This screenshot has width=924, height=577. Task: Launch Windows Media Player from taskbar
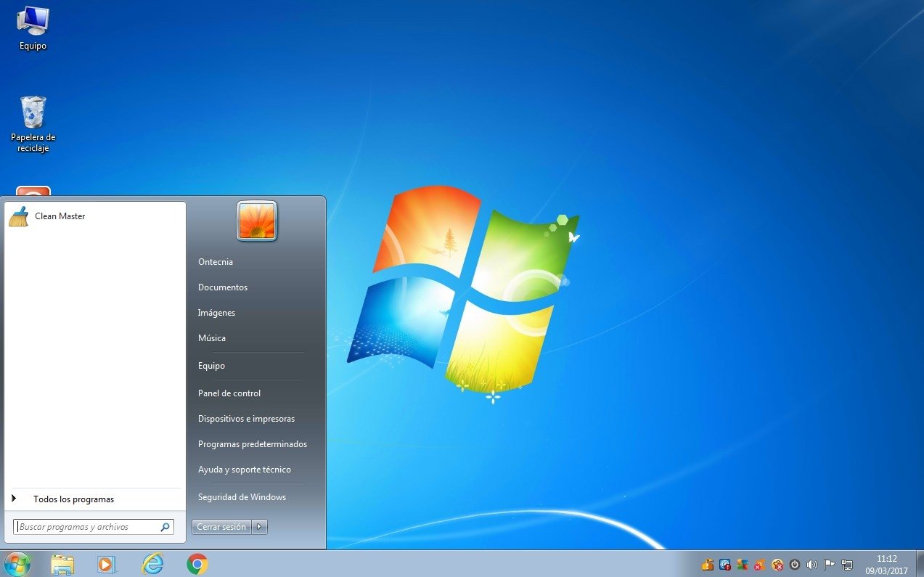pos(106,565)
